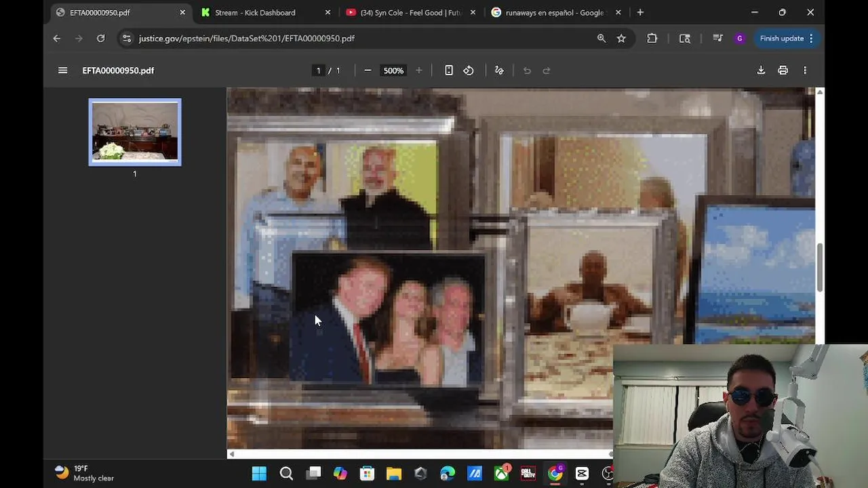Click the redo arrow in PDF toolbar

point(547,70)
